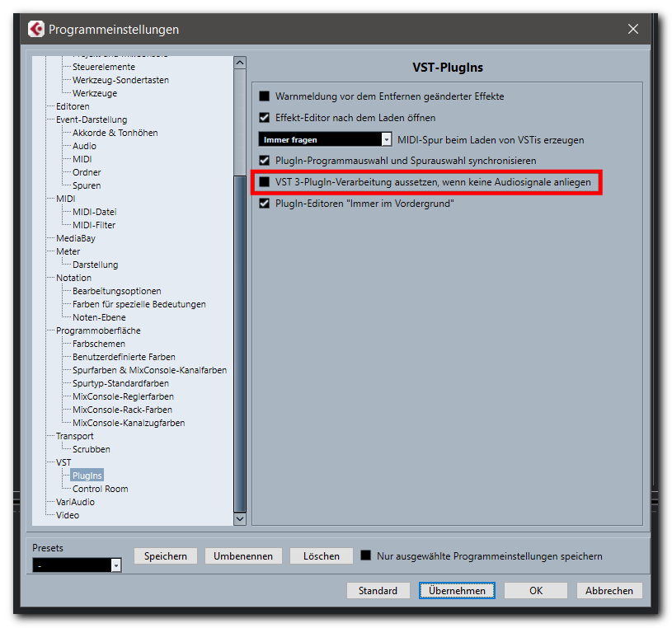
Task: Check 'Nur ausgewählte Programmeinstellungen speichern'
Action: click(x=365, y=555)
